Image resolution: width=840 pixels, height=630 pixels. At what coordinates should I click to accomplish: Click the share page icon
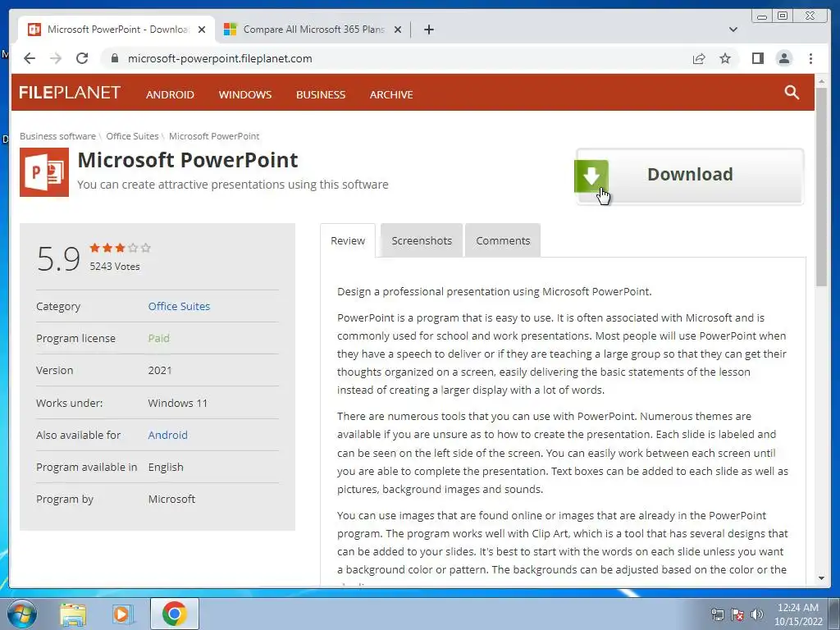point(699,58)
